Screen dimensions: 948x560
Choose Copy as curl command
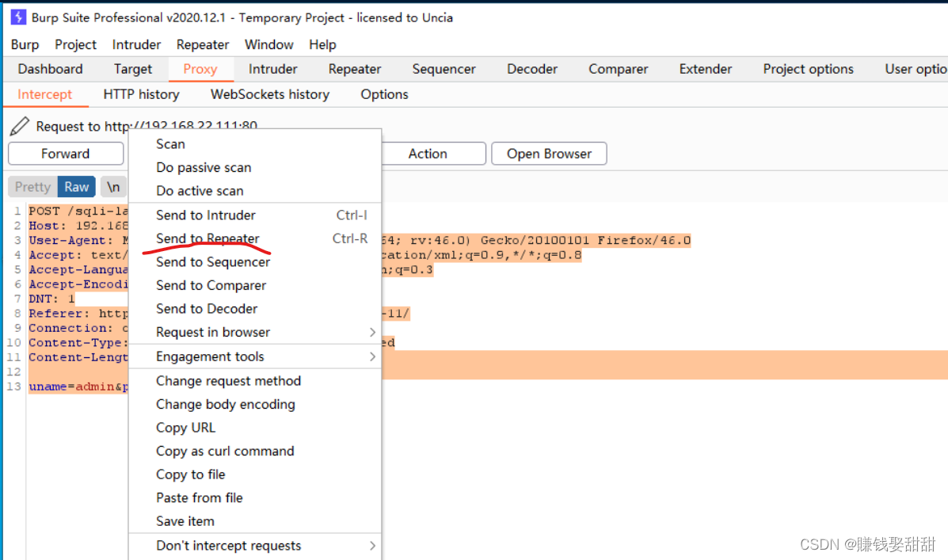point(254,451)
